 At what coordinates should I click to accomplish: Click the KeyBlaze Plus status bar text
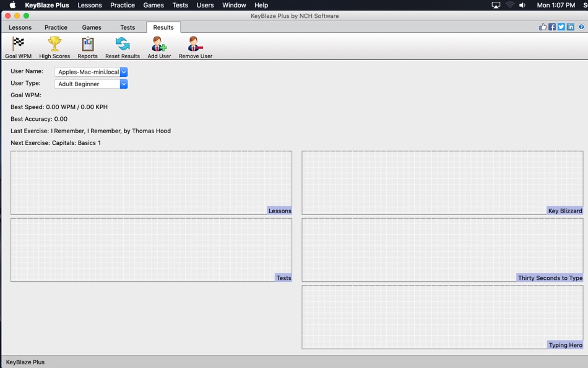pyautogui.click(x=25, y=362)
